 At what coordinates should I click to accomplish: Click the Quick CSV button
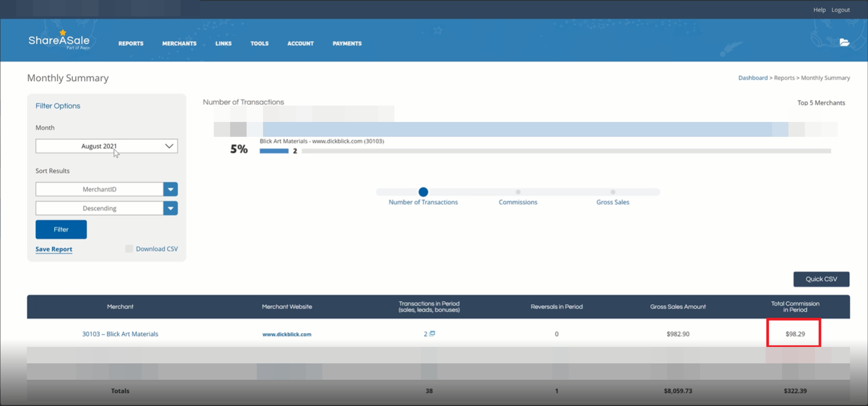(821, 279)
